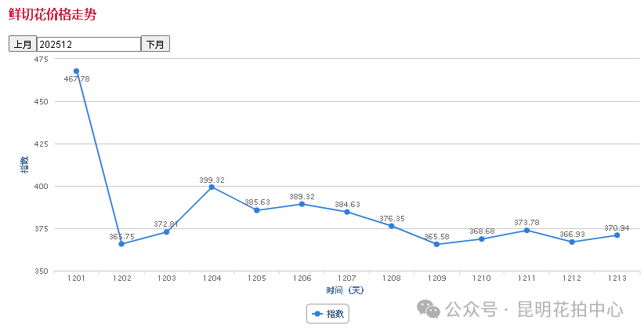Image resolution: width=644 pixels, height=335 pixels.
Task: Click the 上月 previous month button
Action: pos(22,44)
